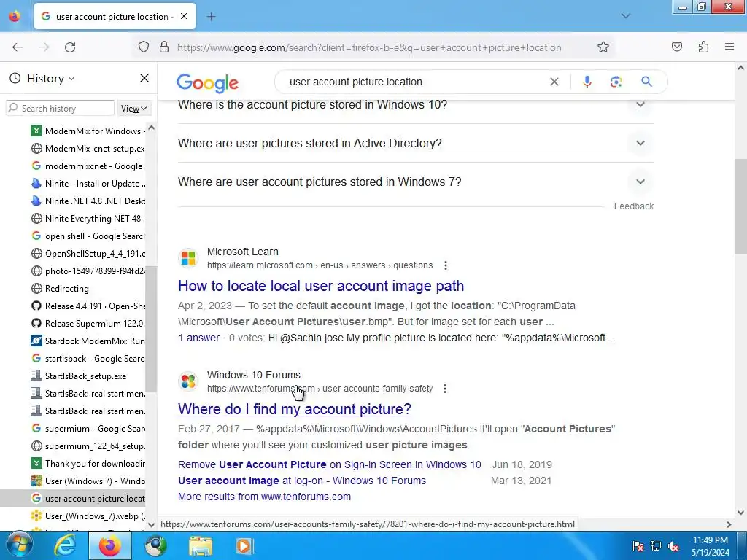Open the Extensions puzzle icon
The height and width of the screenshot is (560, 747).
(703, 47)
